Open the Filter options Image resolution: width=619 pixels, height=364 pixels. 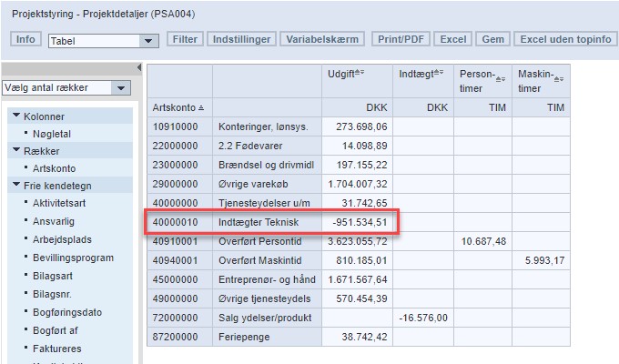pos(185,39)
